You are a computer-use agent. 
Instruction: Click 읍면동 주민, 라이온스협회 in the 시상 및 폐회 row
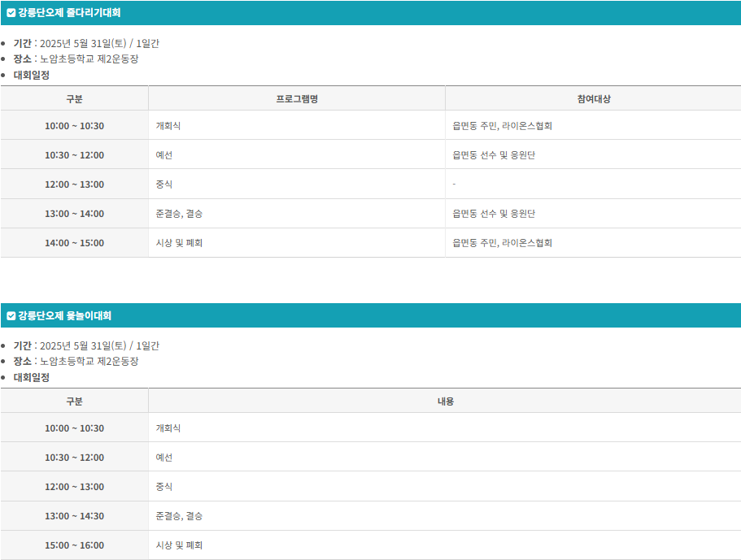point(503,243)
